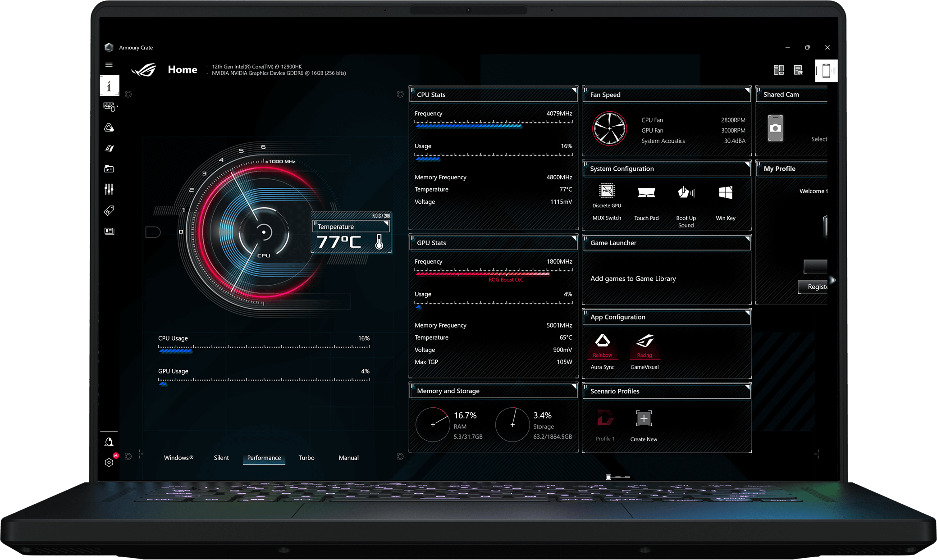Image resolution: width=937 pixels, height=560 pixels.
Task: Expand the Memory and Storage panel corner
Action: [x=574, y=387]
